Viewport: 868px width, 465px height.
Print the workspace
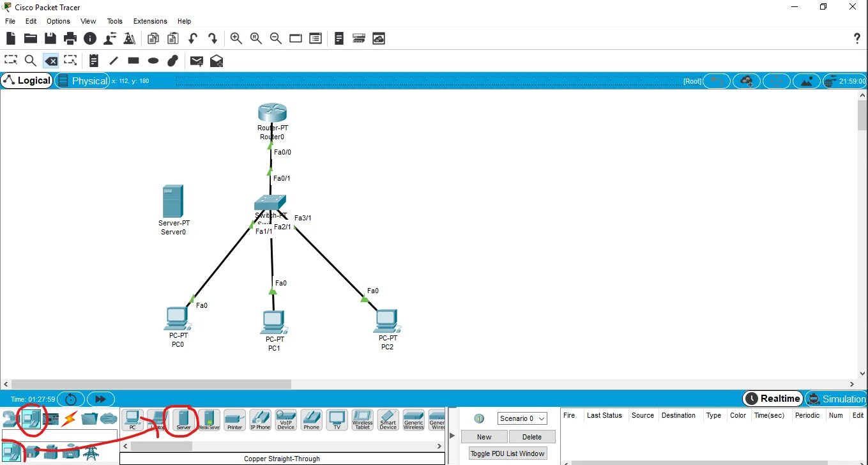(70, 38)
